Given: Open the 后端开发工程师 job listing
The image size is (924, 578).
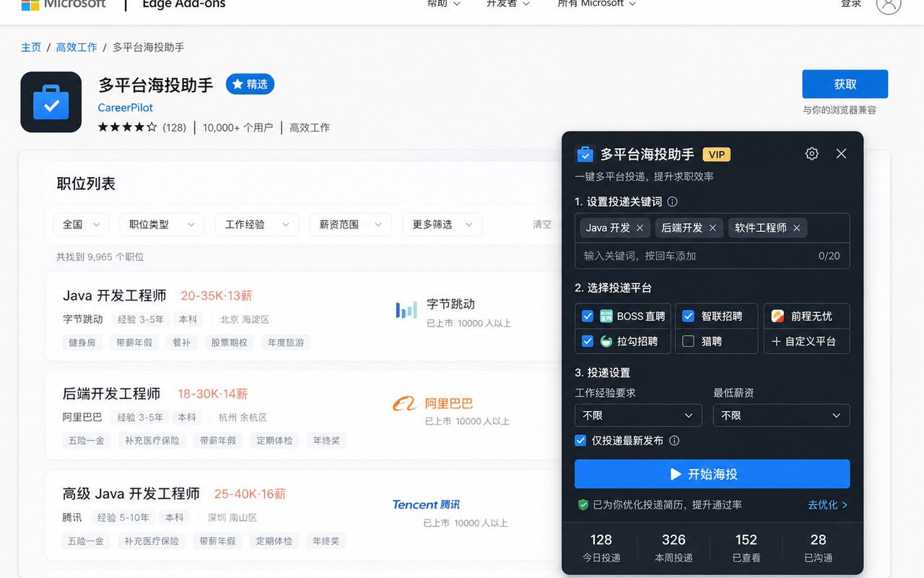Looking at the screenshot, I should pos(112,394).
